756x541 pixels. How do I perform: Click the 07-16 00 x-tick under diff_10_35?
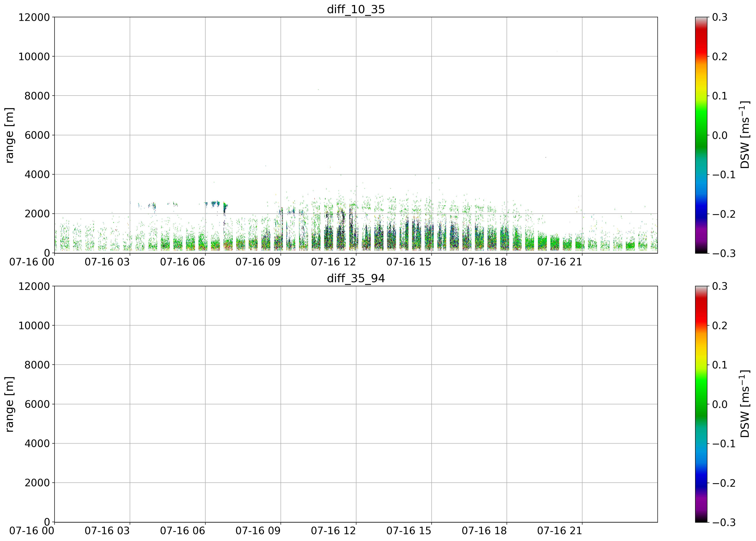pos(32,262)
